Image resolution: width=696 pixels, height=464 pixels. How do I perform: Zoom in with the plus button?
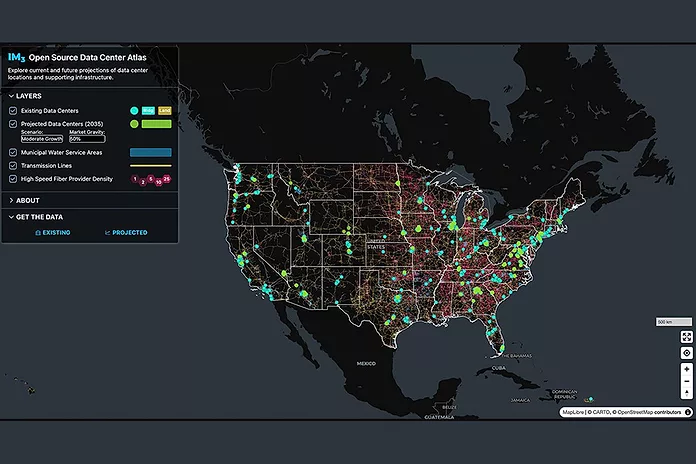[x=687, y=369]
